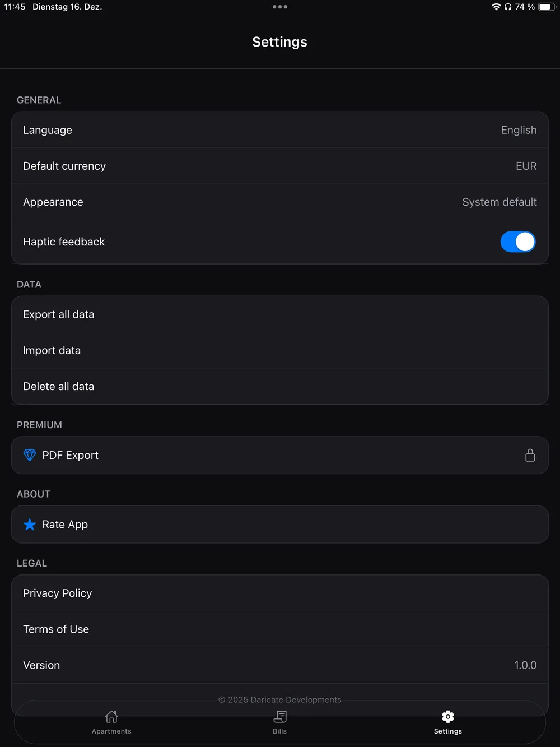Select the Export all data row

[x=280, y=314]
